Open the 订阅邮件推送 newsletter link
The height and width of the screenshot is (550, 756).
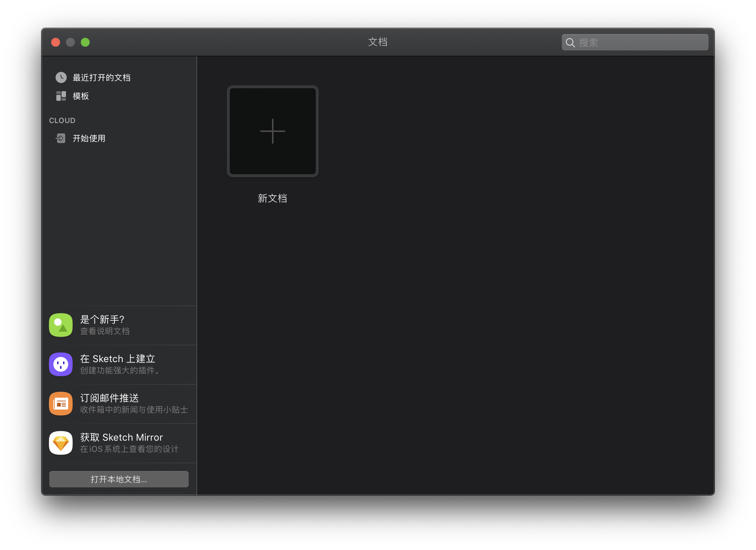tap(109, 398)
